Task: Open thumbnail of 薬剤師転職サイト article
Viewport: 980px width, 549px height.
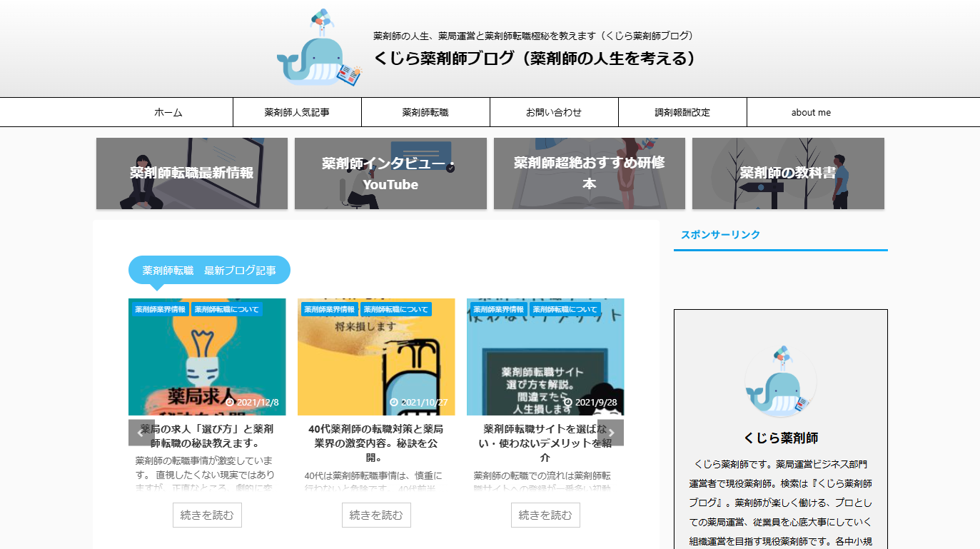Action: click(545, 357)
